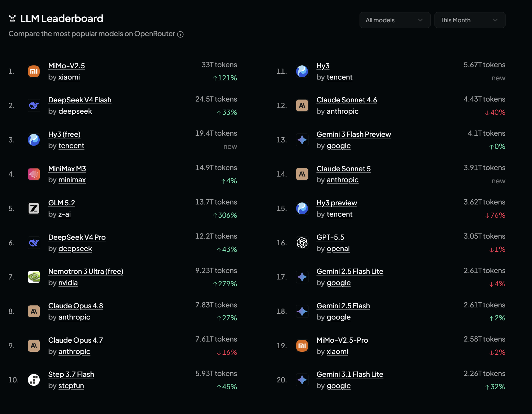
Task: Click the 5.93T tokens value for Step 3.7 Flash
Action: [x=216, y=373]
